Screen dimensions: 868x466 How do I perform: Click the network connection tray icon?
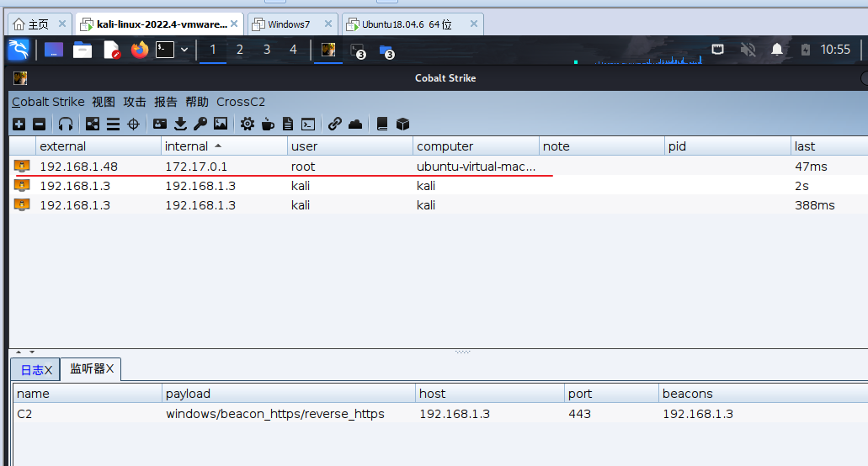pyautogui.click(x=717, y=50)
